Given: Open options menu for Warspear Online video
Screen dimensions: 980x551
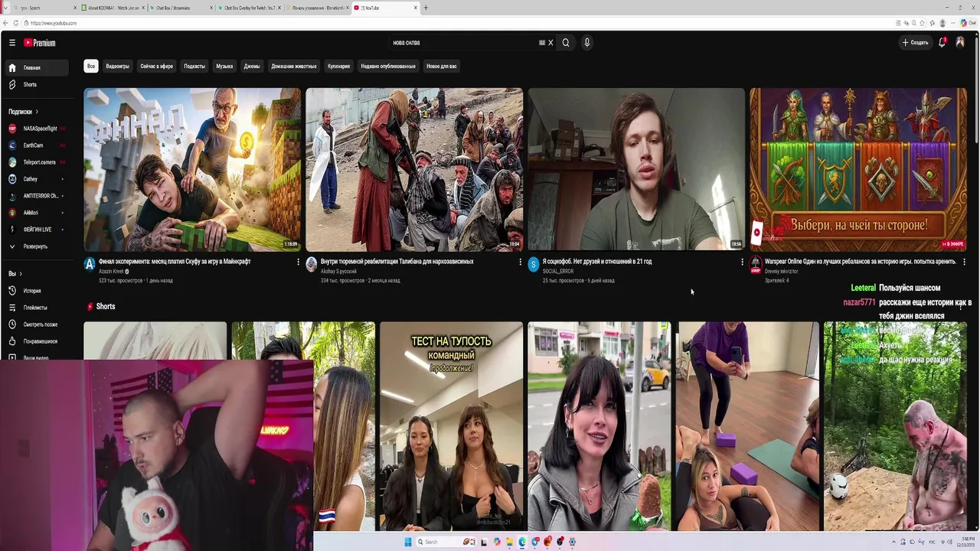Looking at the screenshot, I should point(964,262).
